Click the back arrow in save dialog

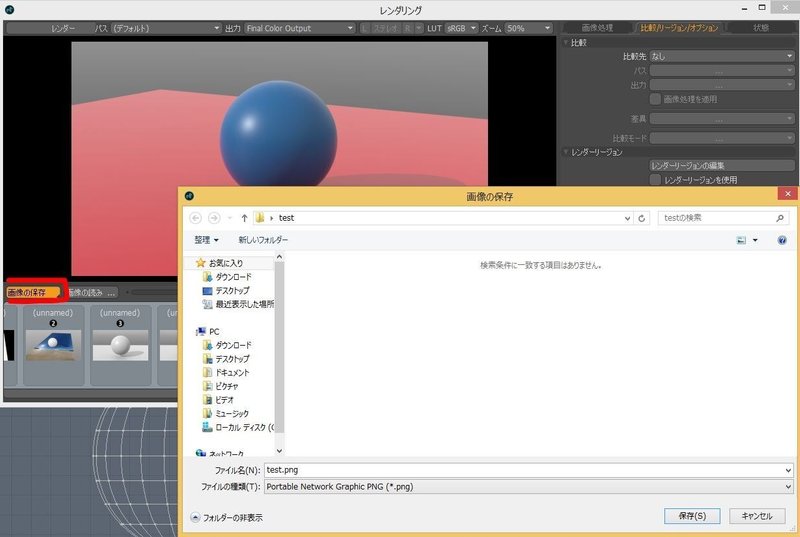pos(195,218)
